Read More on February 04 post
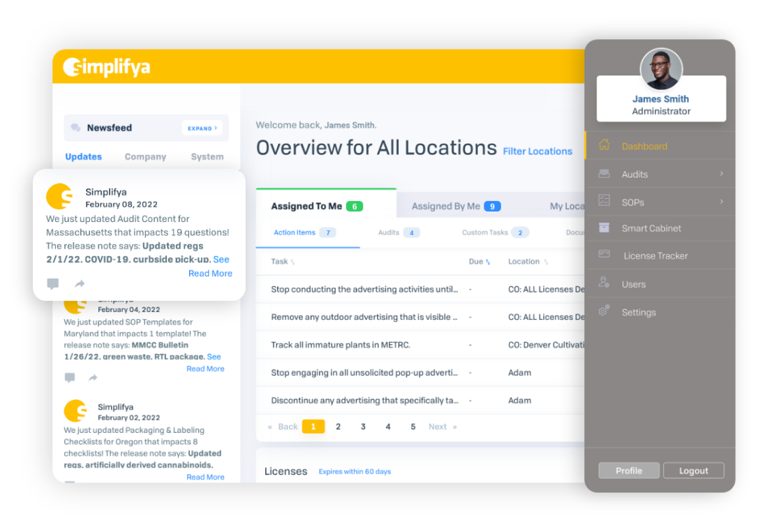This screenshot has width=765, height=532. (205, 369)
